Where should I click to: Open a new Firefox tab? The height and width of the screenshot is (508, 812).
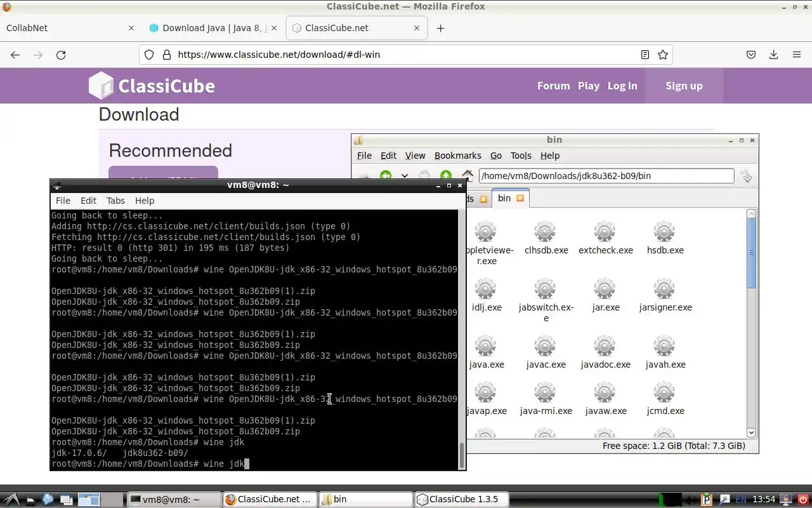click(x=440, y=28)
